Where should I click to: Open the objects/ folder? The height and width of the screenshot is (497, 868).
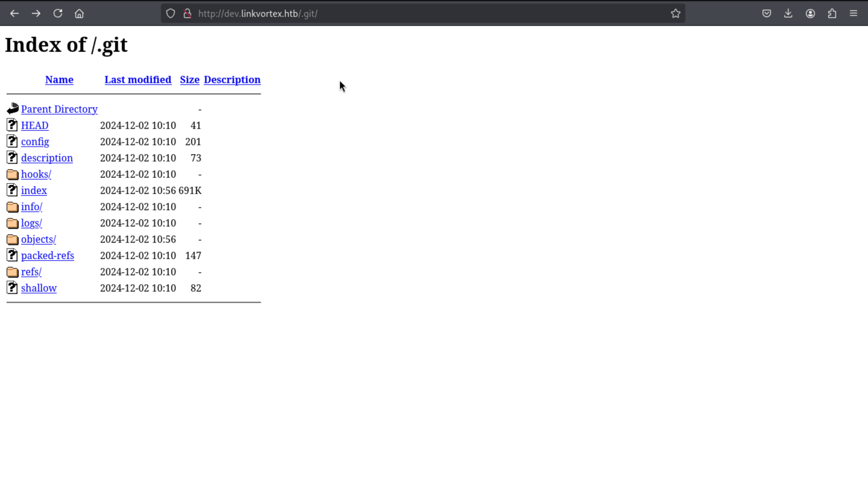pyautogui.click(x=39, y=239)
